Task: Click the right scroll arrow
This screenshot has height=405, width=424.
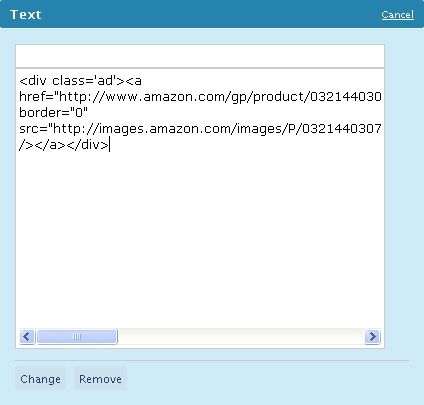Action: [372, 336]
